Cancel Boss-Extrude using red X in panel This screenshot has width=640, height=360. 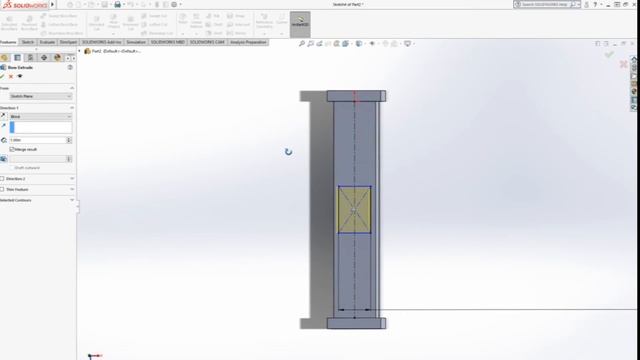coord(11,76)
